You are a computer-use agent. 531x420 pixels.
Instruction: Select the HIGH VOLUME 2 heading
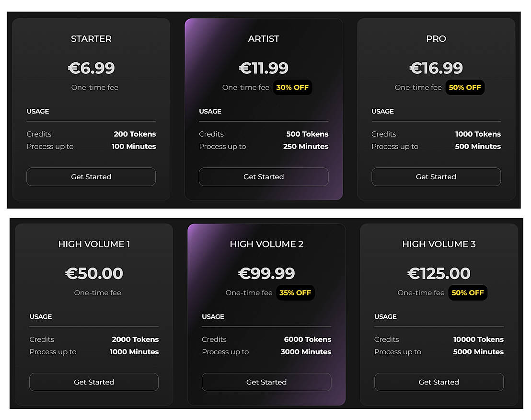(x=266, y=244)
